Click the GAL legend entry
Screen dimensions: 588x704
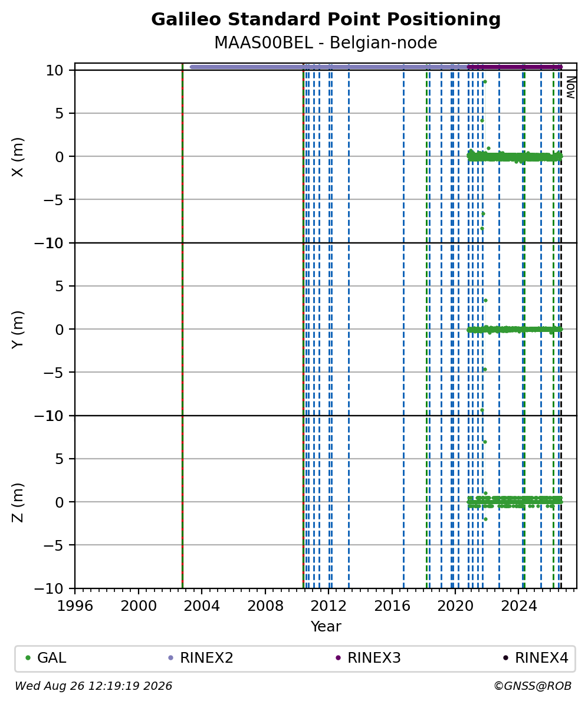point(46,658)
